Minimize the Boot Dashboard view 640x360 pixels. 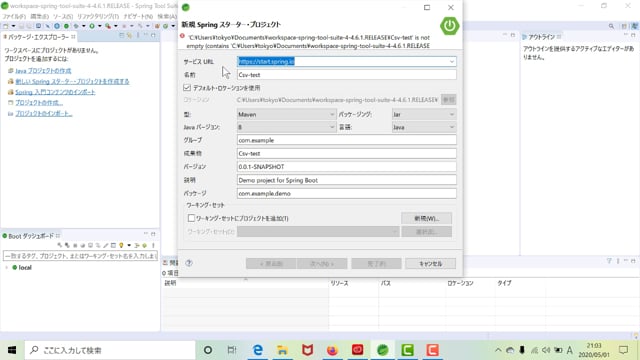(145, 234)
